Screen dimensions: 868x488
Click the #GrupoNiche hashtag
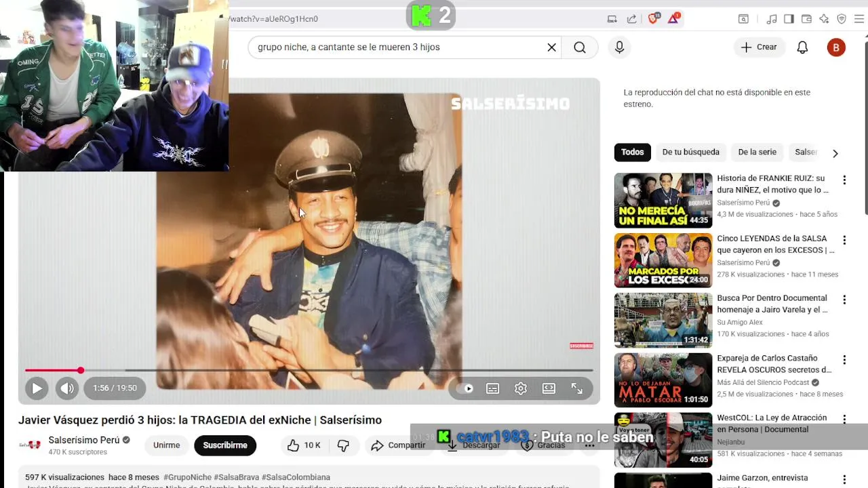coord(187,477)
